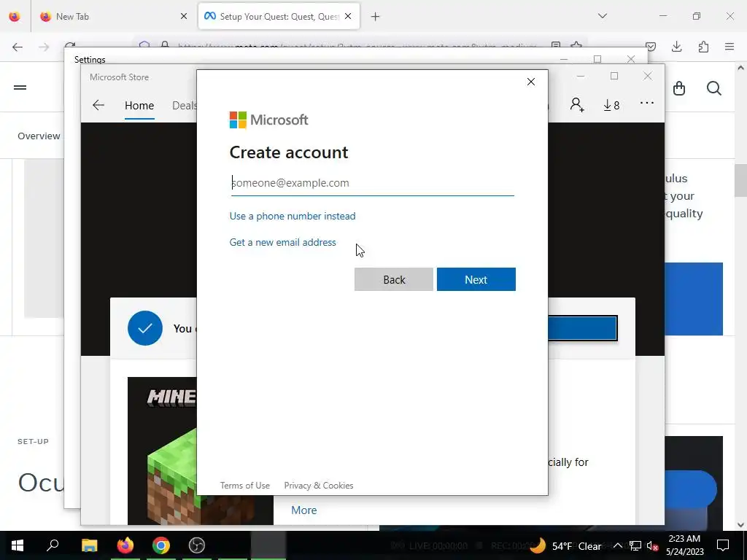Open notification center icon
747x560 pixels.
coord(723,545)
